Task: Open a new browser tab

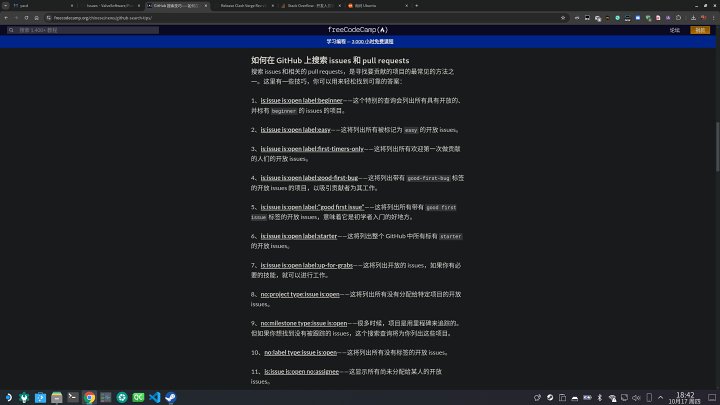Action: [x=416, y=6]
